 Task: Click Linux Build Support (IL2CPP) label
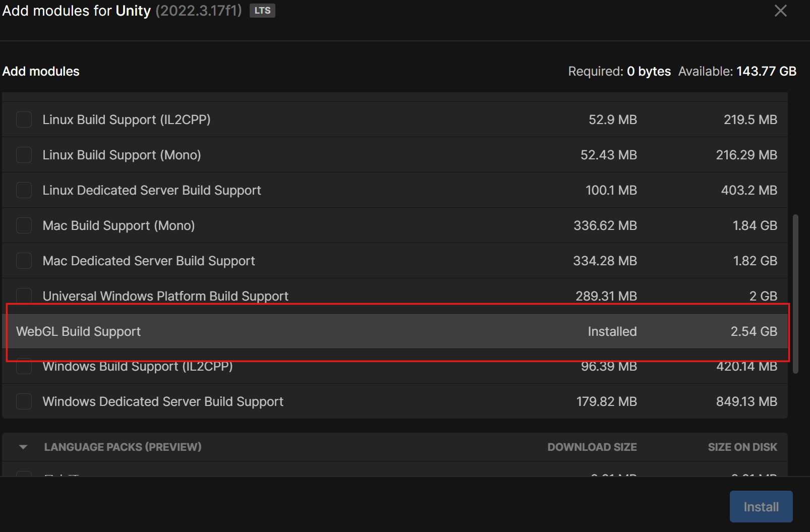[x=127, y=120]
